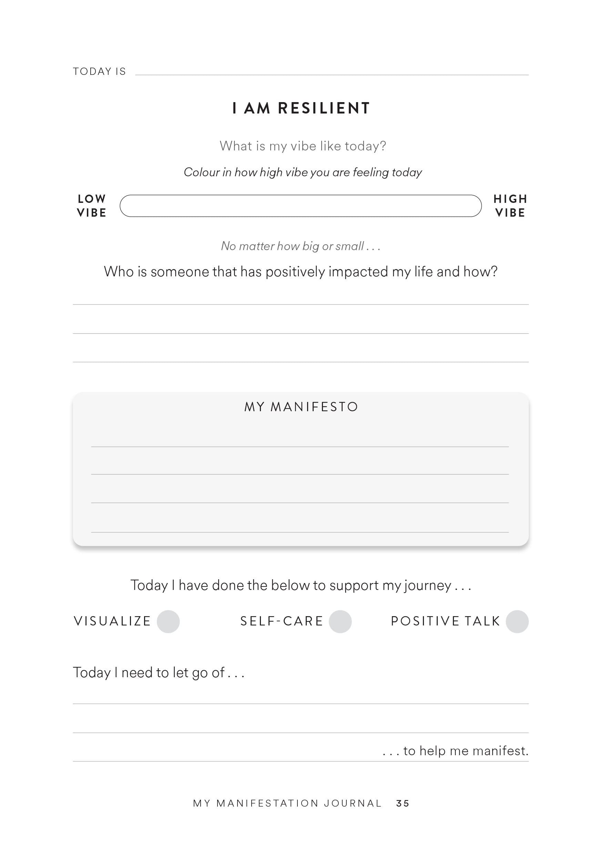Click the first MY MANIFESTO line
599x868 pixels.
pyautogui.click(x=299, y=440)
